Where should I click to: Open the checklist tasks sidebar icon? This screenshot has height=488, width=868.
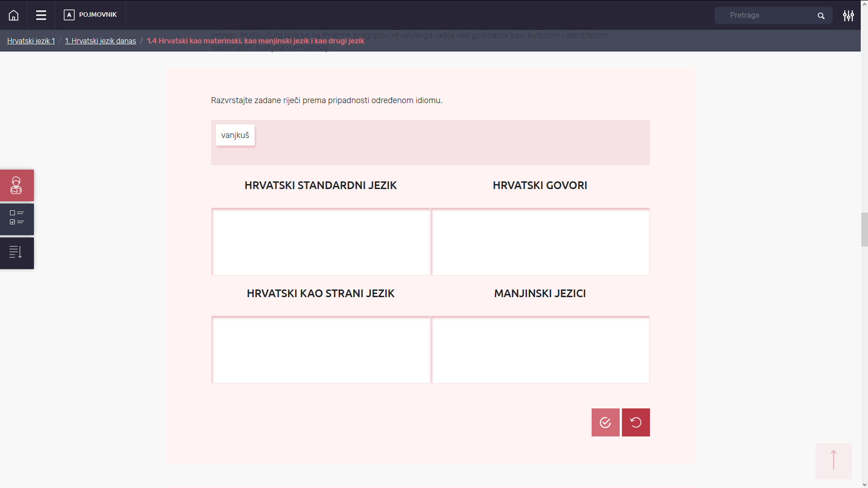click(x=17, y=219)
